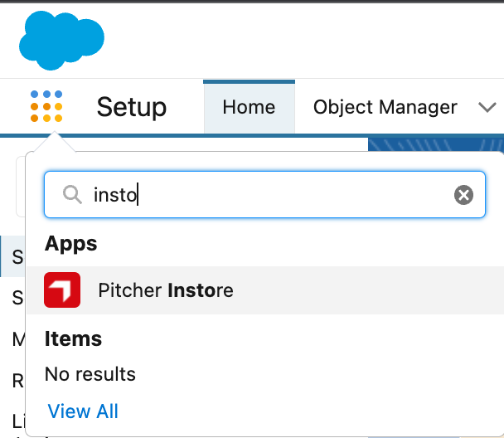Select the sidebar item starting with M
Image resolution: width=504 pixels, height=438 pixels.
pyautogui.click(x=15, y=338)
